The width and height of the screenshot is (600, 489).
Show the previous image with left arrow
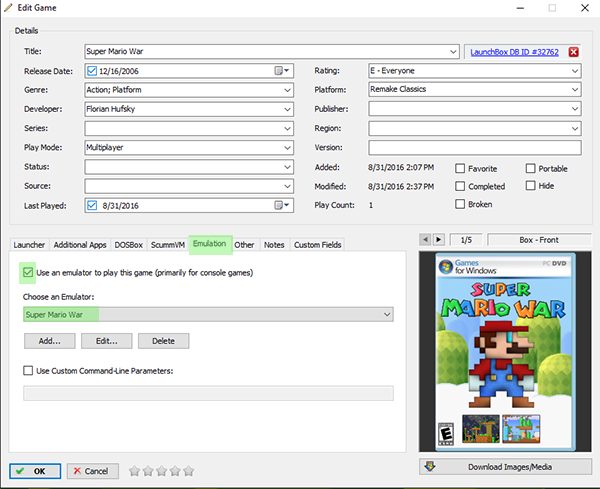coord(425,240)
